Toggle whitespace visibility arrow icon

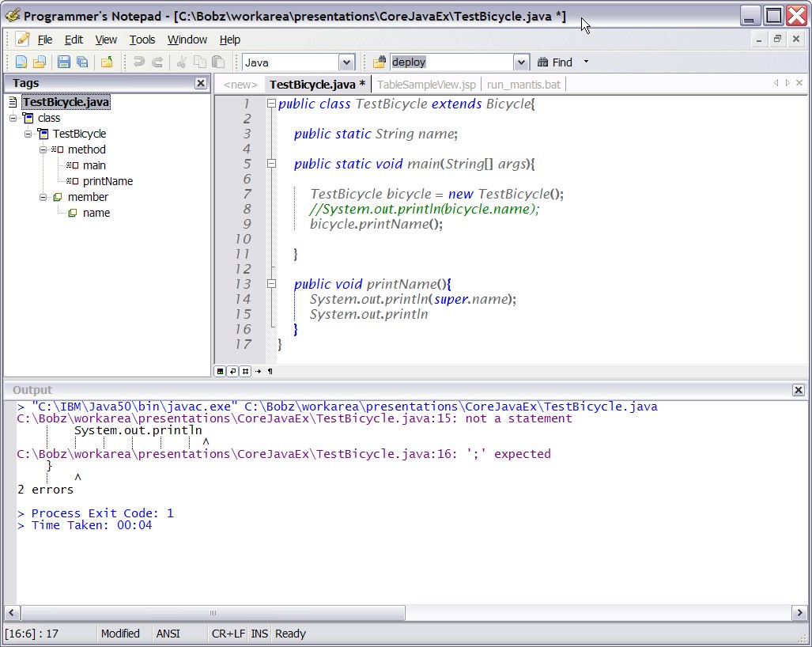(258, 371)
